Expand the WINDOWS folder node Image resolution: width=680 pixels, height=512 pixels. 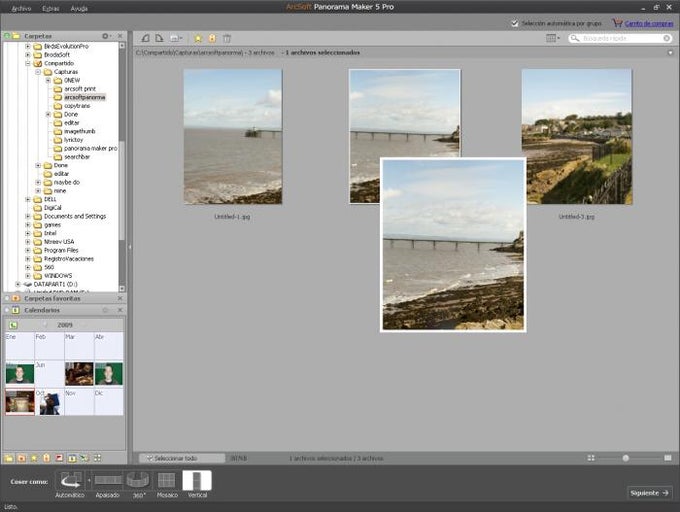point(28,276)
